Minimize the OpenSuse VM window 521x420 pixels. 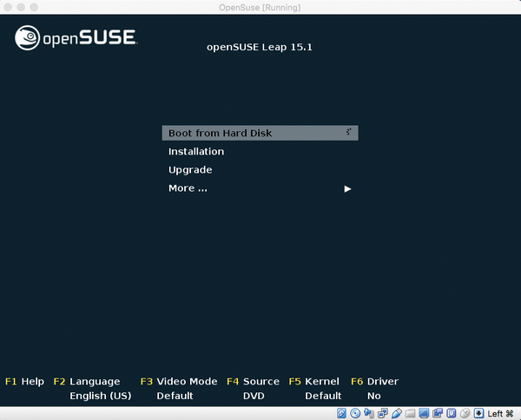click(21, 7)
